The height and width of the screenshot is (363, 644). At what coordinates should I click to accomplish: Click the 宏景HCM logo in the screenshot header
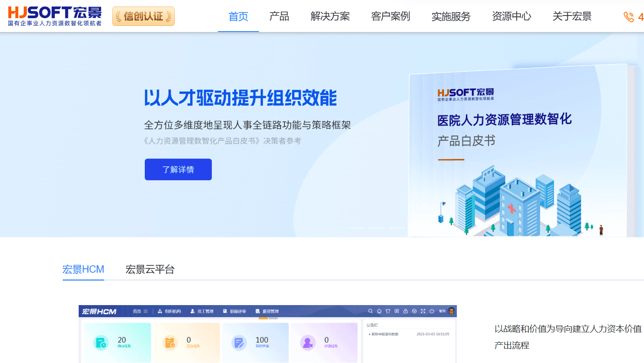tap(99, 311)
